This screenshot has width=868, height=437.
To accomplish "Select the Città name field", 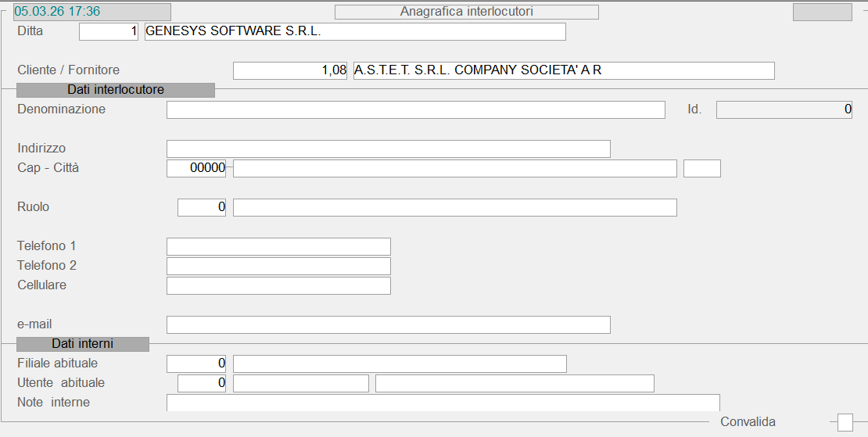I will coord(454,168).
